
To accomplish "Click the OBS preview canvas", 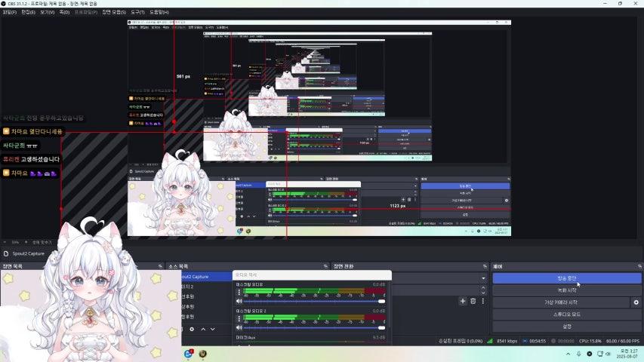I will click(319, 128).
